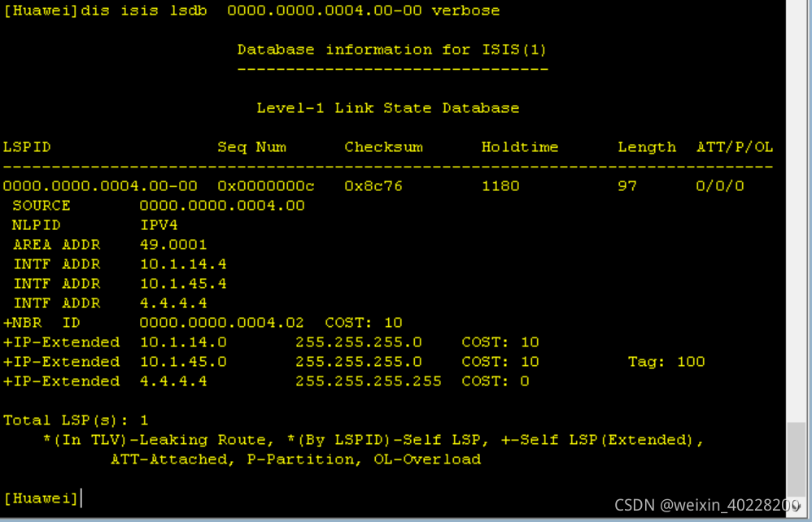Click NBR ID 0000.0000.0004.02
812x522 pixels.
coord(221,323)
